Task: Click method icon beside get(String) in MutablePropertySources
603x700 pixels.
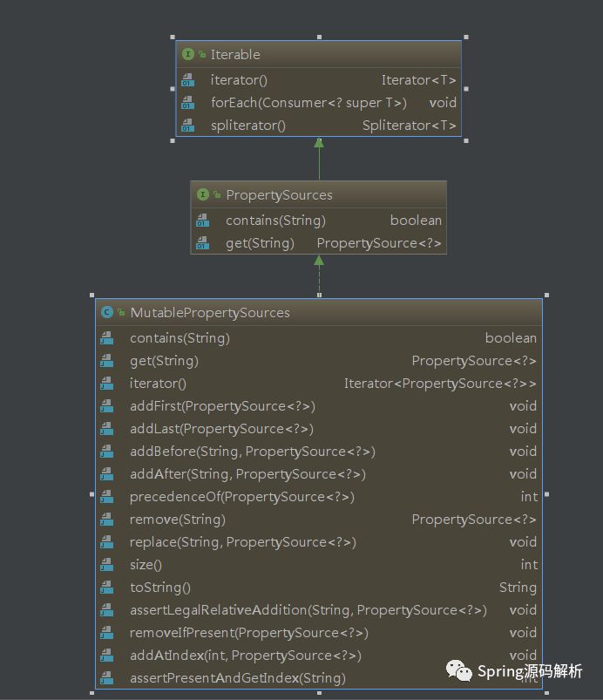Action: pyautogui.click(x=106, y=361)
